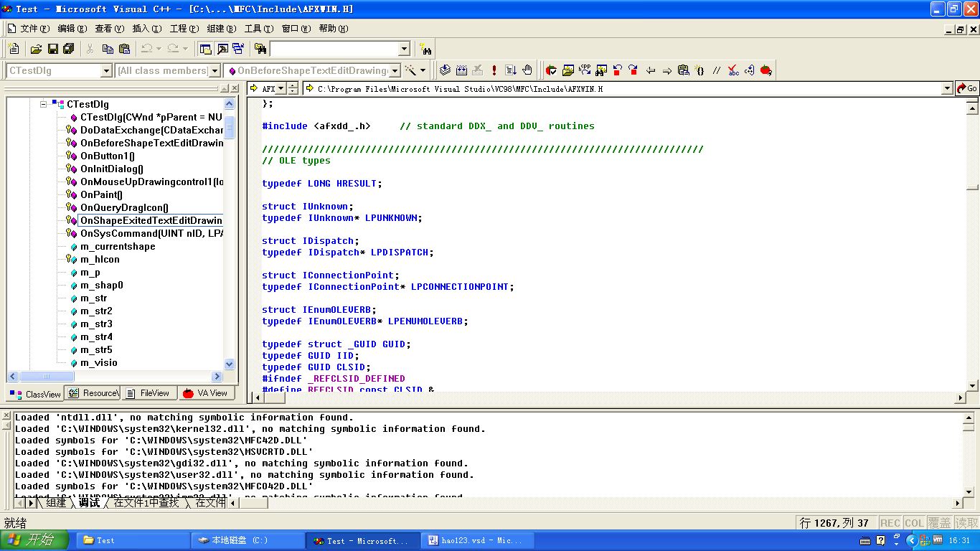This screenshot has width=980, height=551.
Task: Click the Build project icon
Action: pos(461,70)
